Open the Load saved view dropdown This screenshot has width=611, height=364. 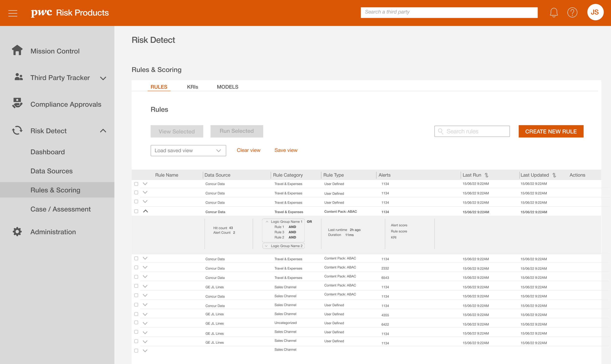188,151
